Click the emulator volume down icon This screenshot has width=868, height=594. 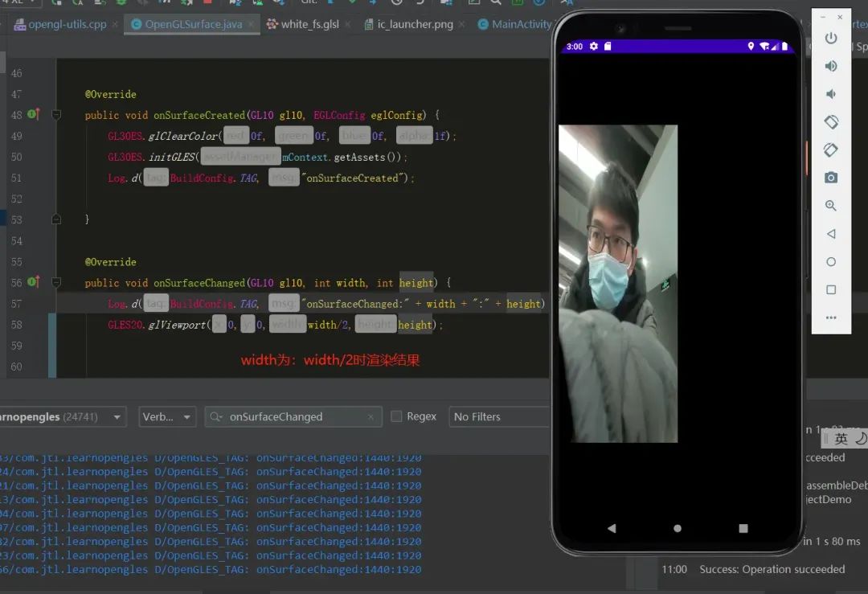[831, 94]
